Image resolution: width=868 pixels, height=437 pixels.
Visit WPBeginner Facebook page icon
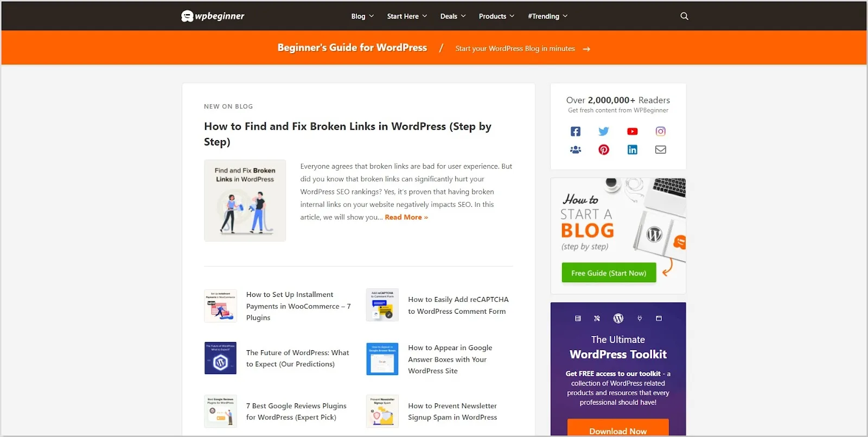pos(576,131)
